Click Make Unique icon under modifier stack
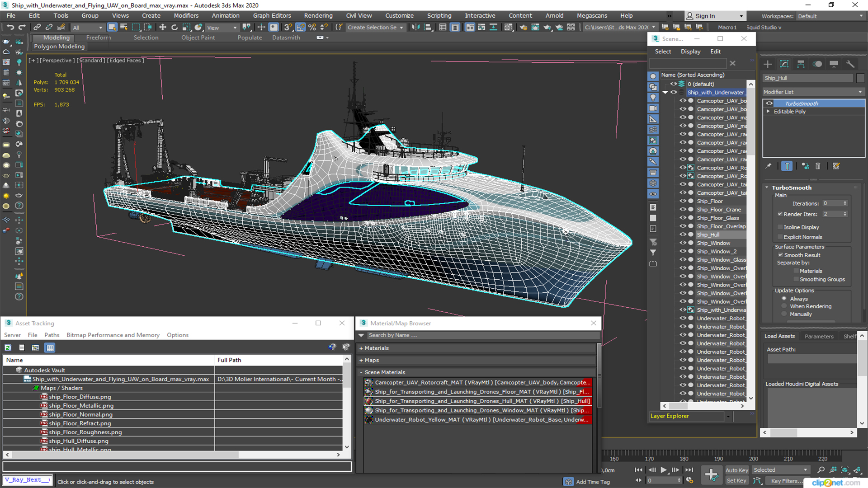Screen dimensions: 868x488 (x=805, y=166)
